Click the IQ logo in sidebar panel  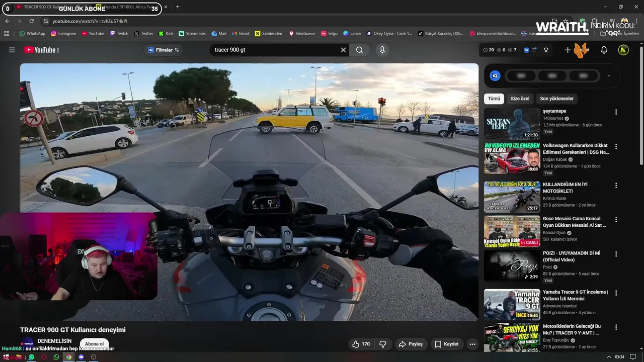tap(495, 76)
